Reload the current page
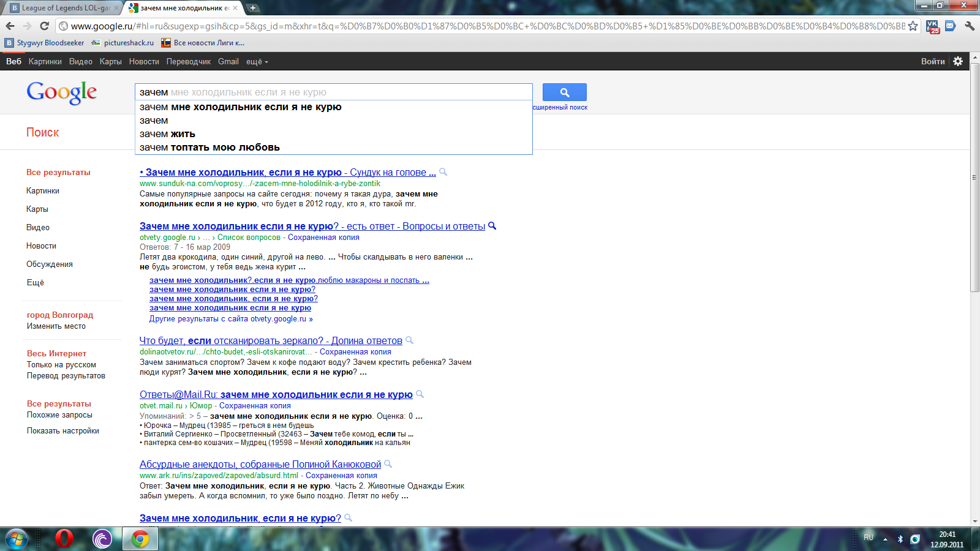This screenshot has height=551, width=980. [44, 26]
